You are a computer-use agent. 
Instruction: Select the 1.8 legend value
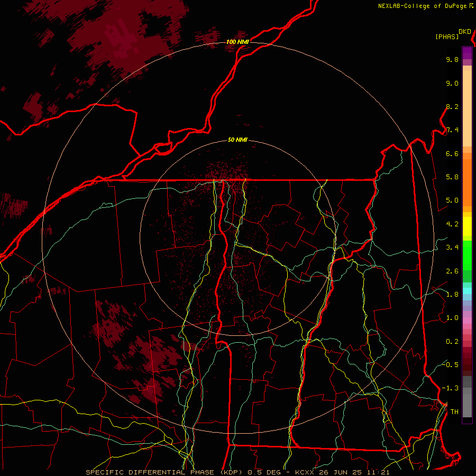click(x=452, y=295)
